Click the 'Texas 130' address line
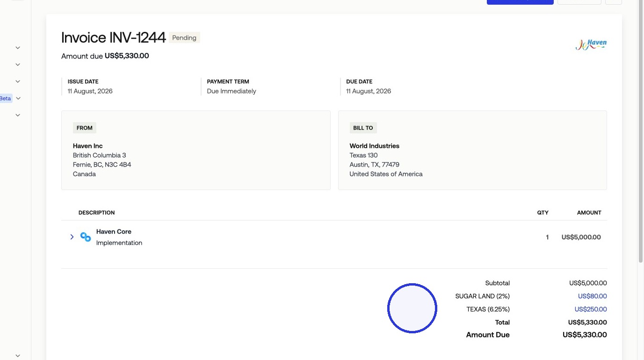The width and height of the screenshot is (644, 360). pyautogui.click(x=364, y=155)
